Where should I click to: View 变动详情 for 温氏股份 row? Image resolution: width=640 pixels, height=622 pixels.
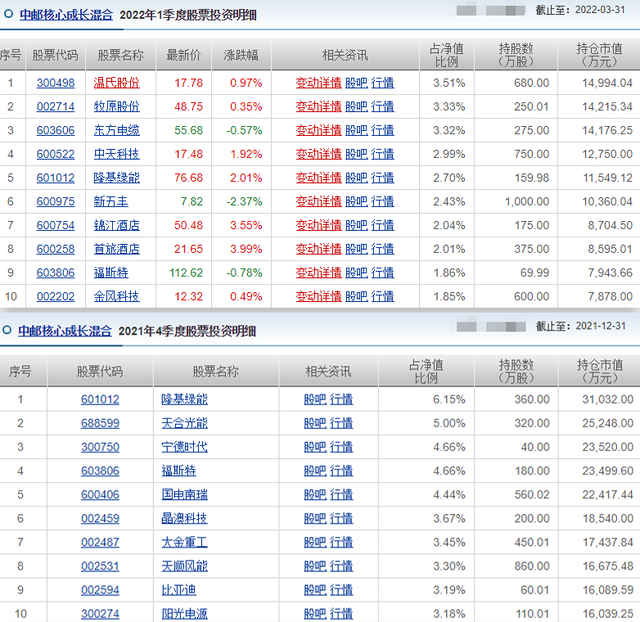point(319,83)
